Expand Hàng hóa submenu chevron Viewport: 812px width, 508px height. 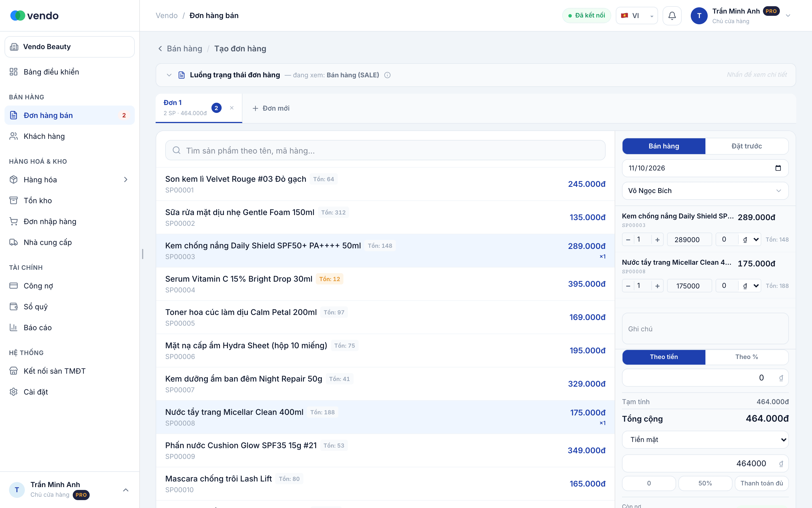pyautogui.click(x=126, y=180)
